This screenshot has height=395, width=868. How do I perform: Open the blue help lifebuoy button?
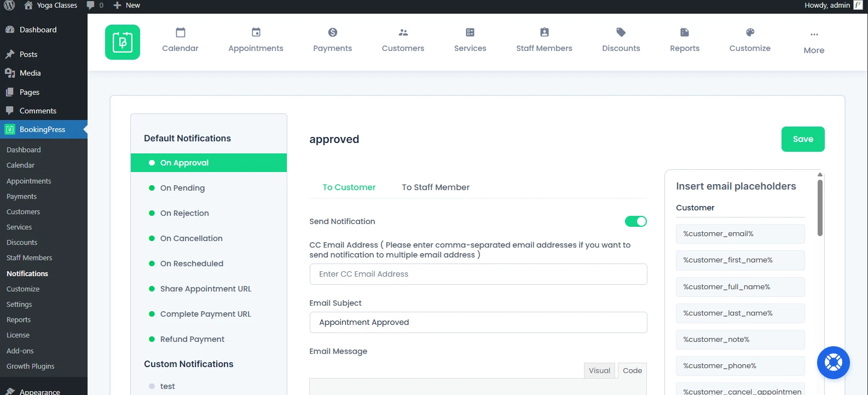click(x=833, y=363)
